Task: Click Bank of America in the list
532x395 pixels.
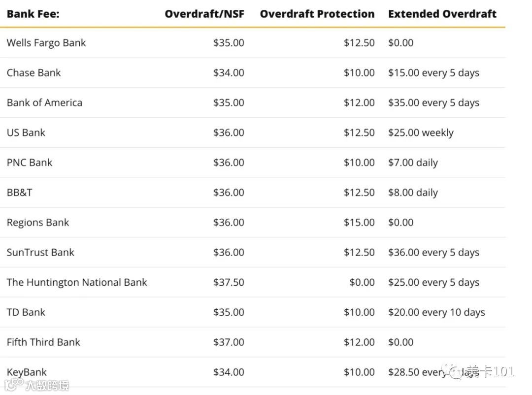Action: tap(44, 103)
